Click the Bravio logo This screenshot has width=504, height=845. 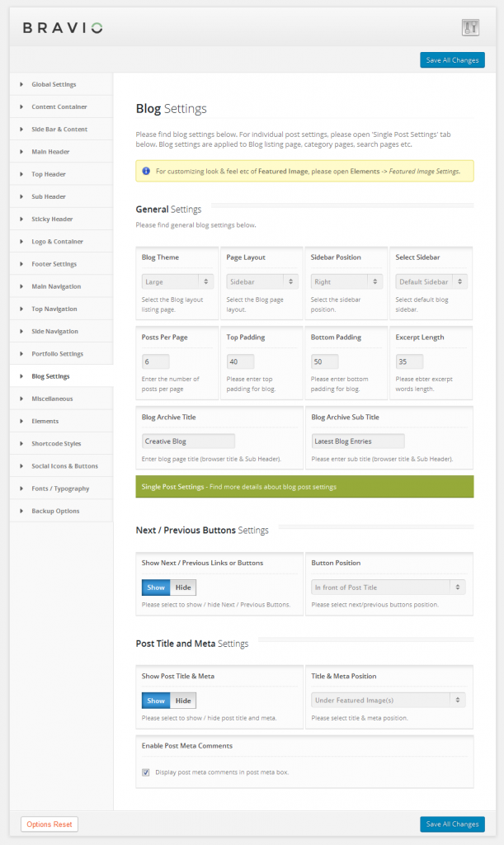pyautogui.click(x=63, y=28)
